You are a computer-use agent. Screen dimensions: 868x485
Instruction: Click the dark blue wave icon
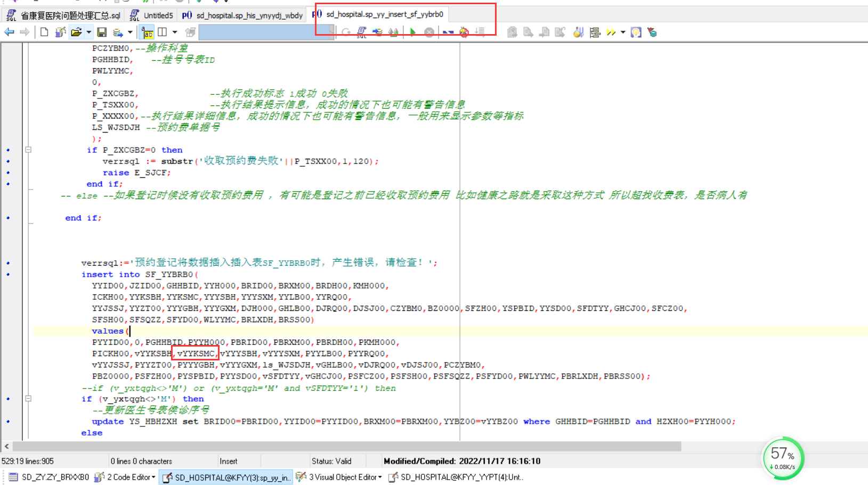tap(448, 32)
